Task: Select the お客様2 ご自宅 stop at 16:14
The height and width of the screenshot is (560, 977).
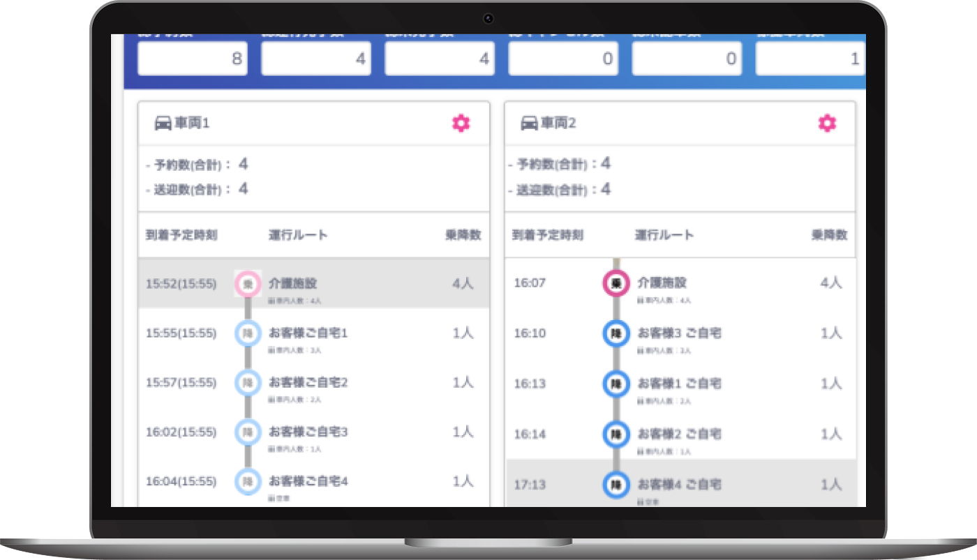Action: [x=679, y=434]
